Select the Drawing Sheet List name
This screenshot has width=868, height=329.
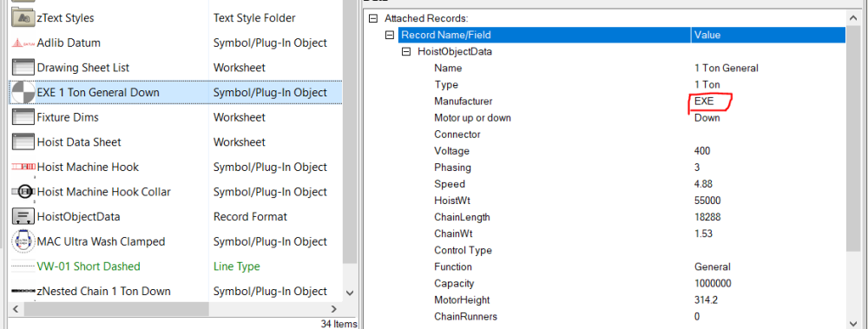click(x=83, y=68)
